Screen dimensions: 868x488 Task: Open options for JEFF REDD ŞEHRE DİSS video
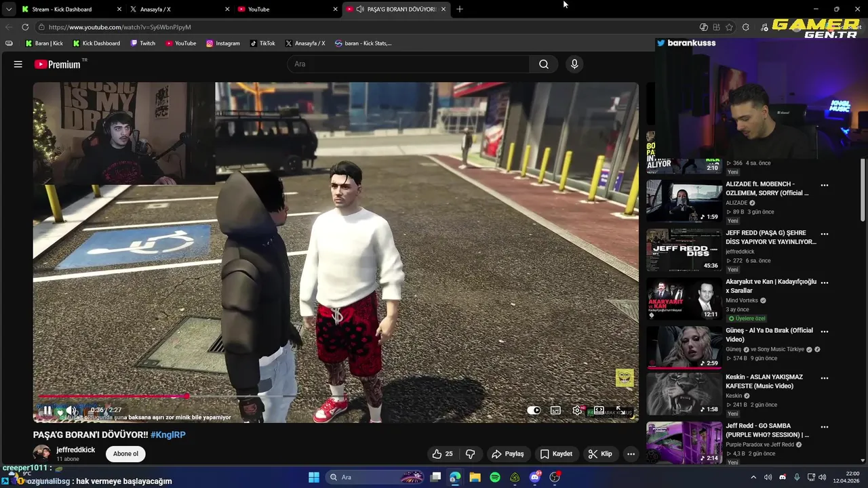click(825, 234)
